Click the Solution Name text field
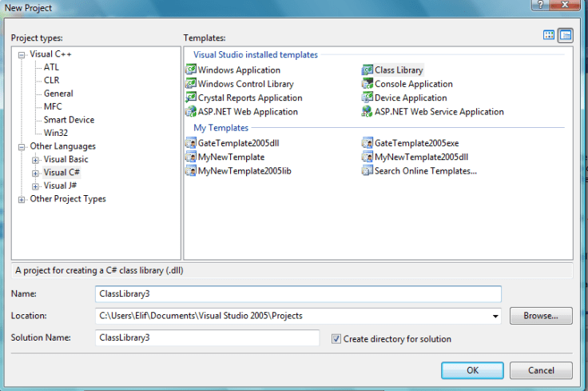 (x=206, y=338)
